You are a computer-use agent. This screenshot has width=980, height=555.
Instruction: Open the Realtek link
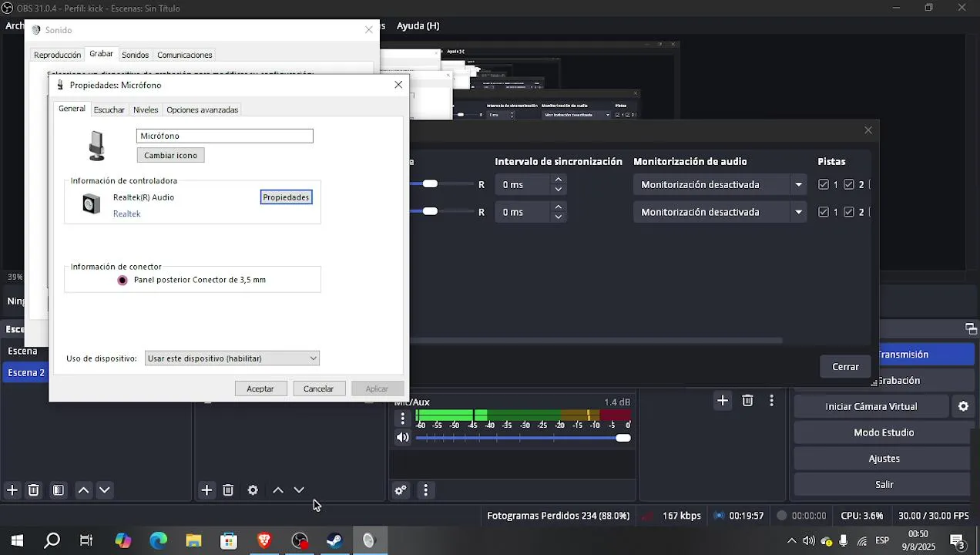pos(126,214)
